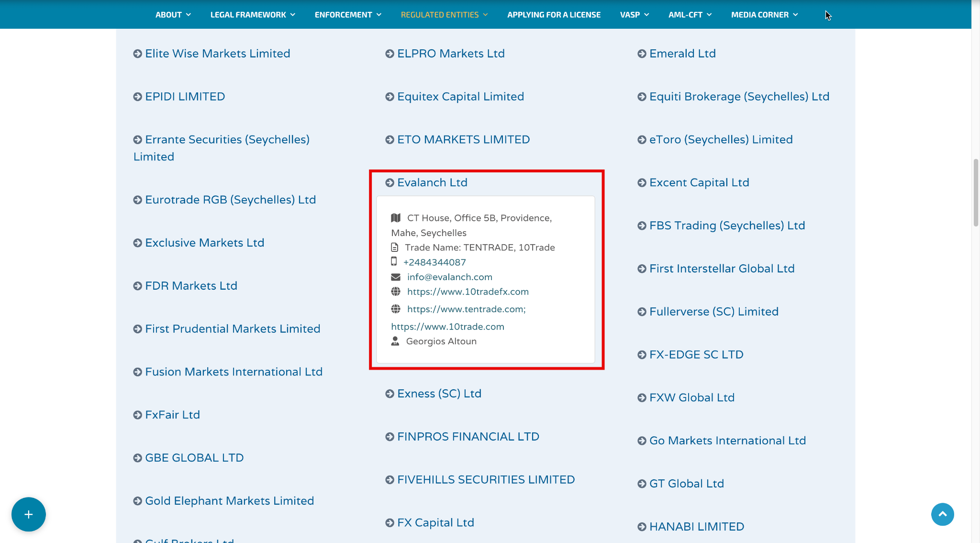Screen dimensions: 980x543
Task: Click the Gold Elephant Markets Limited name
Action: 229,501
